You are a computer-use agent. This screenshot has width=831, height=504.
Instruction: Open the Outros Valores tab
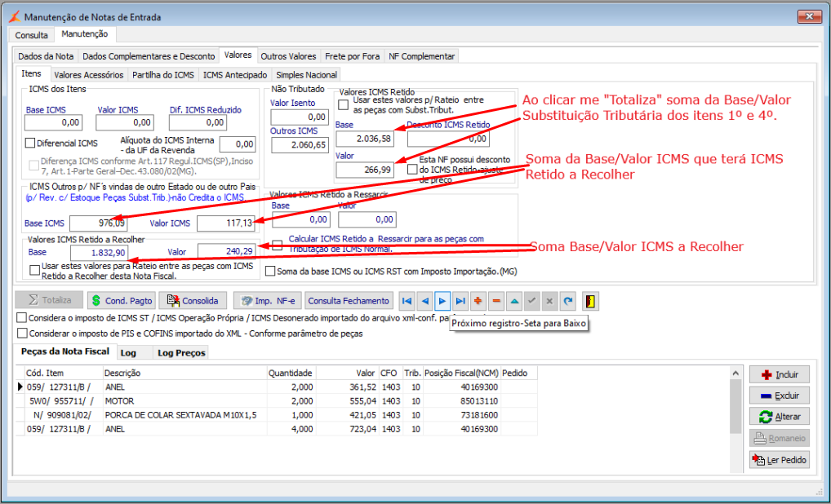(x=288, y=56)
